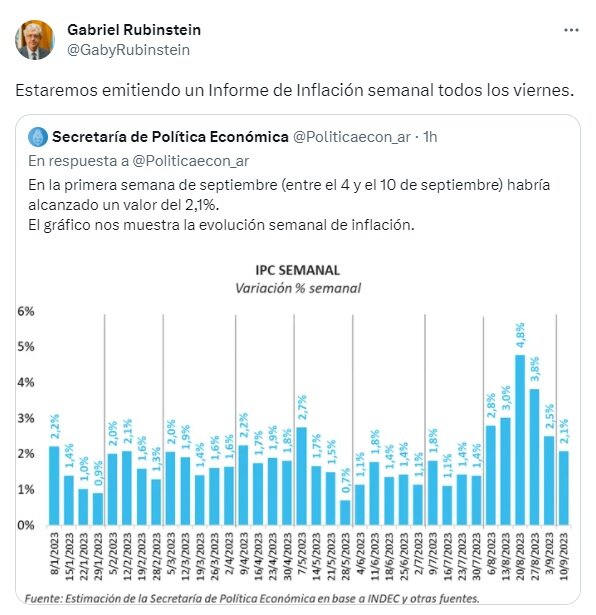Click the 0,7% bar for 28/5/2023
This screenshot has width=596, height=615.
[345, 513]
